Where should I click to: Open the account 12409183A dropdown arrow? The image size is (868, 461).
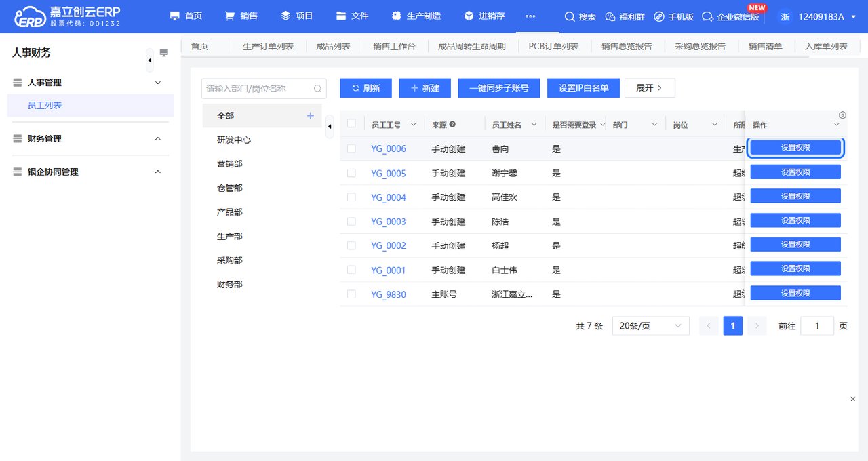[853, 17]
